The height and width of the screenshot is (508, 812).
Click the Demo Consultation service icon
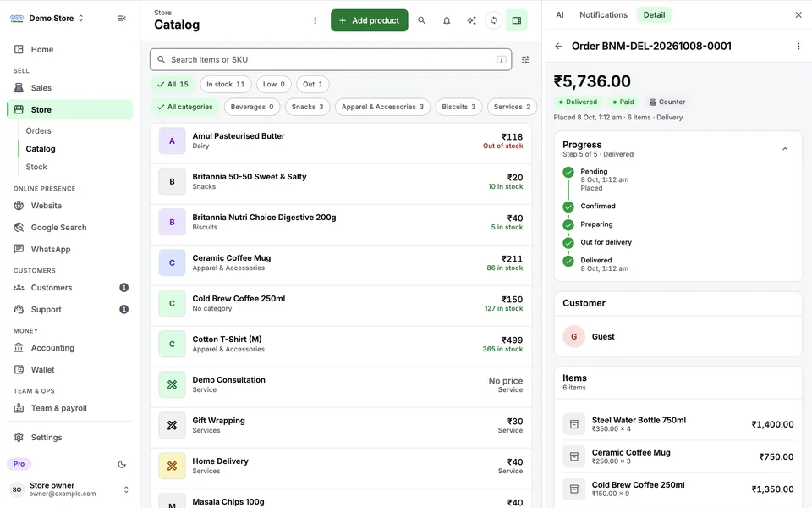[x=172, y=384]
